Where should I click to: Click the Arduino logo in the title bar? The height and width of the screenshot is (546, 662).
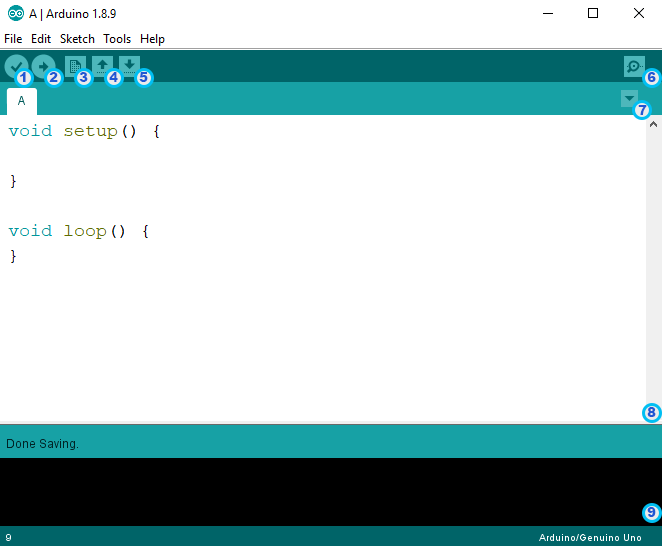pyautogui.click(x=16, y=13)
